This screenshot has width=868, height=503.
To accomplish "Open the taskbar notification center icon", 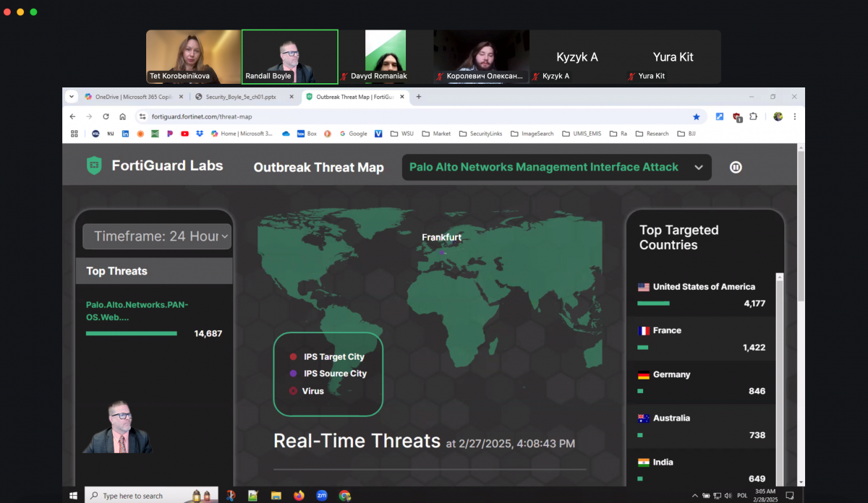I will pos(791,496).
